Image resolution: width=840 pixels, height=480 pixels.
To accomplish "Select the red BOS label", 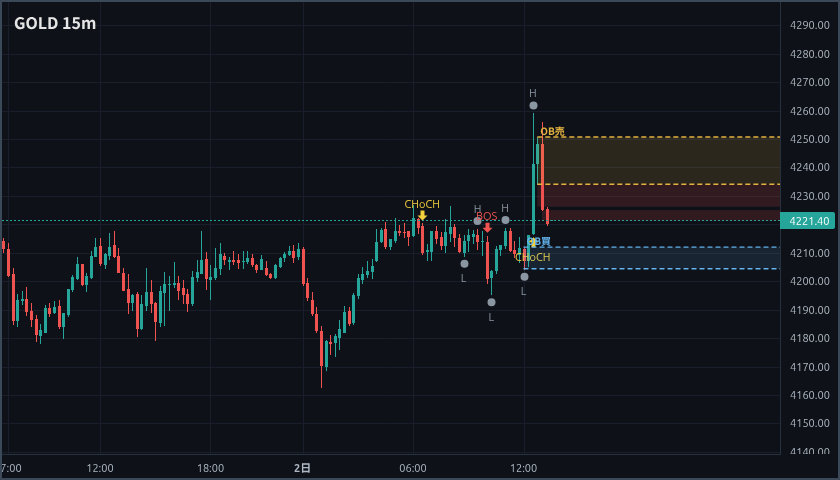I will (487, 216).
